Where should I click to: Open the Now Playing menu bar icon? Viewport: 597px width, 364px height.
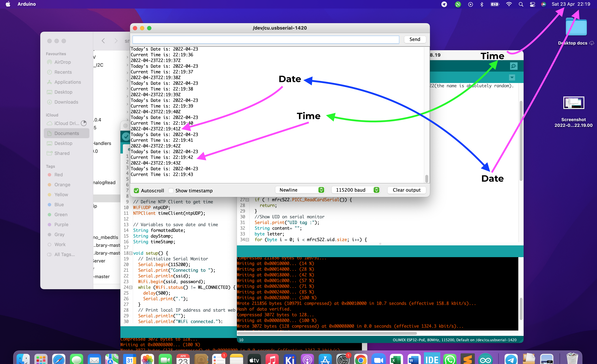470,4
